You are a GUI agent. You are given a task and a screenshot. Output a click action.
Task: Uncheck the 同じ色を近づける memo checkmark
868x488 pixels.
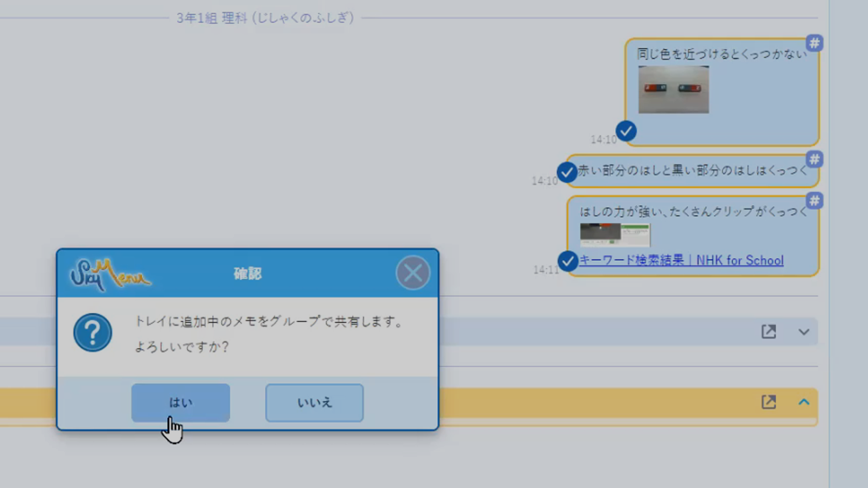coord(626,131)
